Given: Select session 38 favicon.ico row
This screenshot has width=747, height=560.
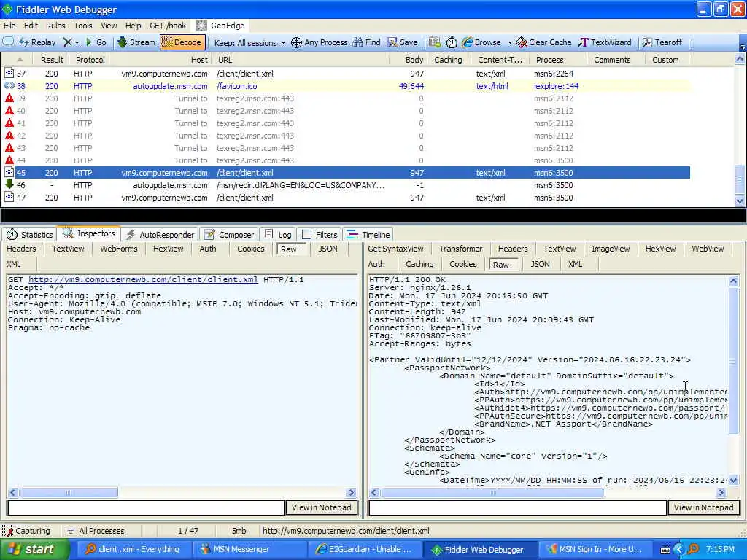Looking at the screenshot, I should [x=345, y=86].
